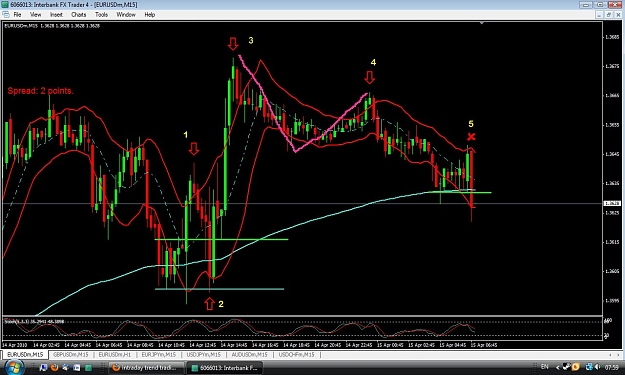Click the green trader icon in quick launch
625x375 pixels.
88,367
